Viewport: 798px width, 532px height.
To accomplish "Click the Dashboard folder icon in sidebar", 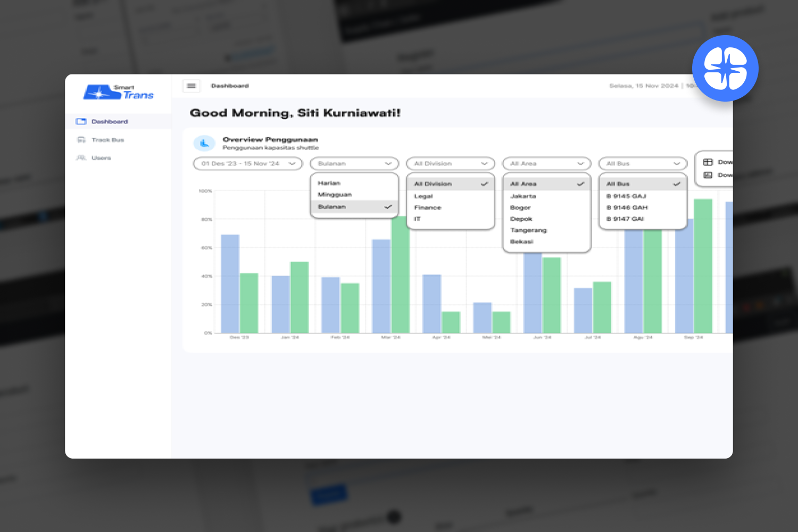I will pos(81,122).
